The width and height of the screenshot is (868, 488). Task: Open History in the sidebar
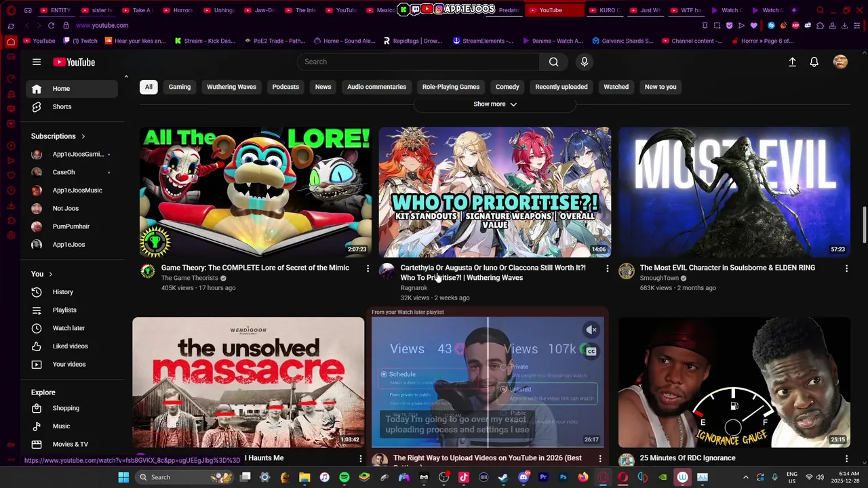pos(72,292)
